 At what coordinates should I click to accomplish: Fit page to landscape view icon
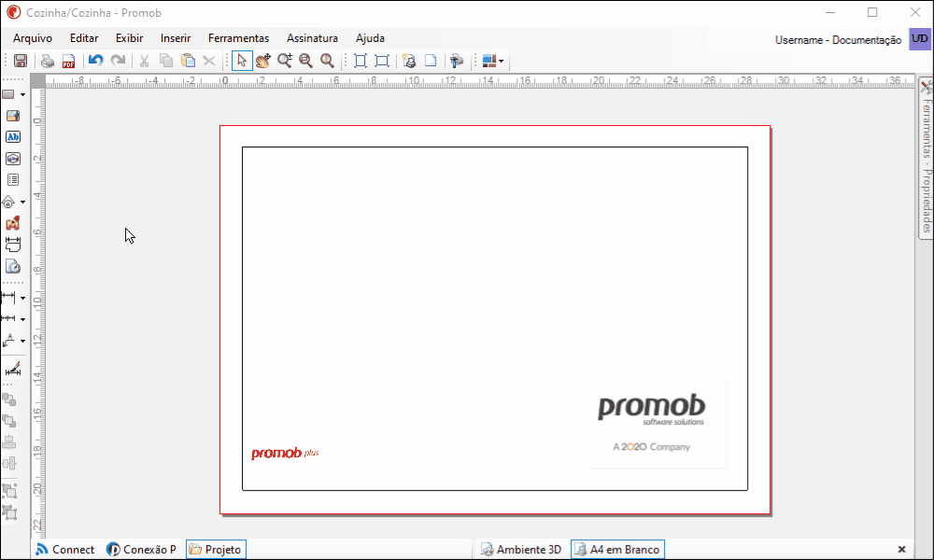pos(382,61)
